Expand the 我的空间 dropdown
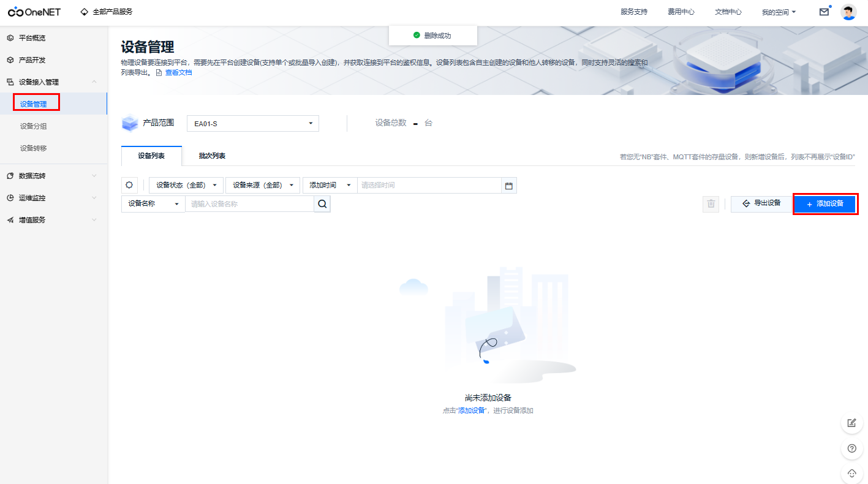The height and width of the screenshot is (484, 868). point(779,12)
